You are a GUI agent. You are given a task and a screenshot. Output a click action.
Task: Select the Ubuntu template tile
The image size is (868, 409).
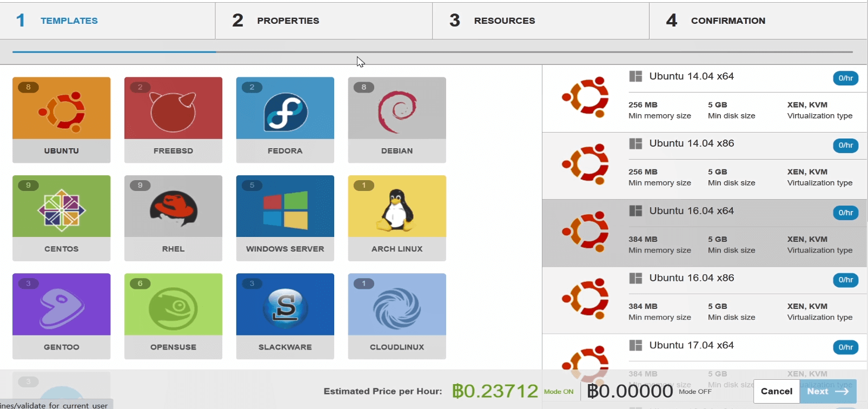(x=61, y=120)
